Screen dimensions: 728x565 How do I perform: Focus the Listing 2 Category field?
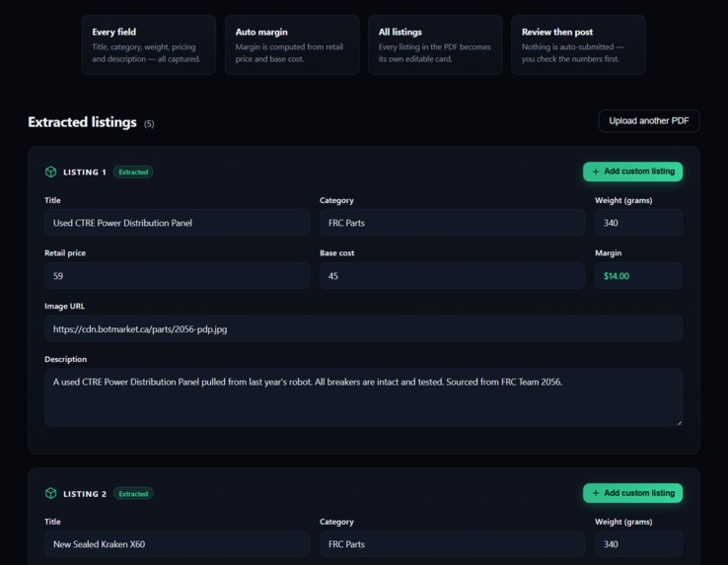(452, 544)
